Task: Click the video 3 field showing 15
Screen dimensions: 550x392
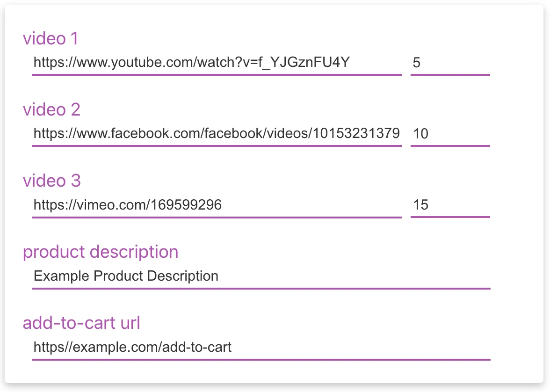Action: [449, 205]
